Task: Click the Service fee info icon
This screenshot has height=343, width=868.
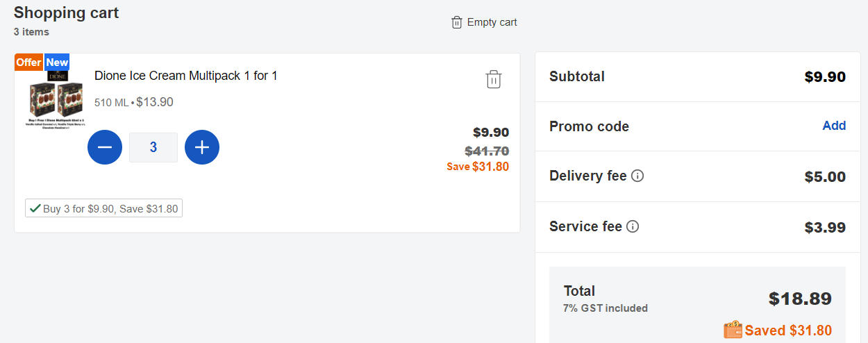Action: coord(633,226)
